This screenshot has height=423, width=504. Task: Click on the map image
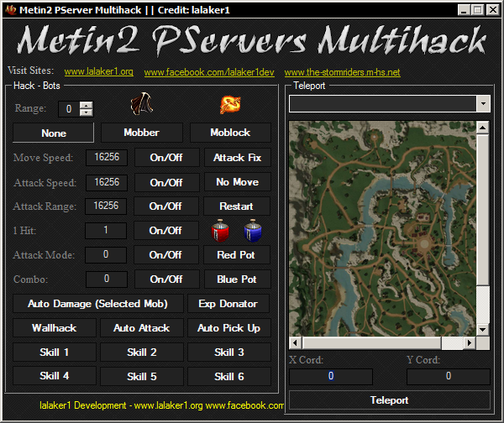[382, 228]
